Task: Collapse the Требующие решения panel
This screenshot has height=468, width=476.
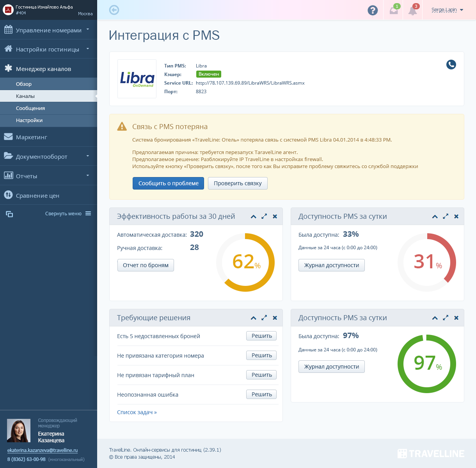Action: (x=254, y=318)
